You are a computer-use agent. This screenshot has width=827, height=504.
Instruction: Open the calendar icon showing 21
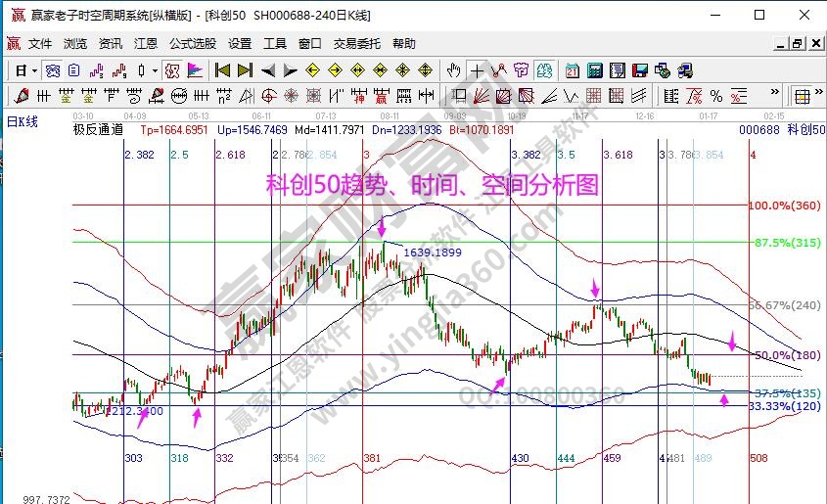[570, 70]
